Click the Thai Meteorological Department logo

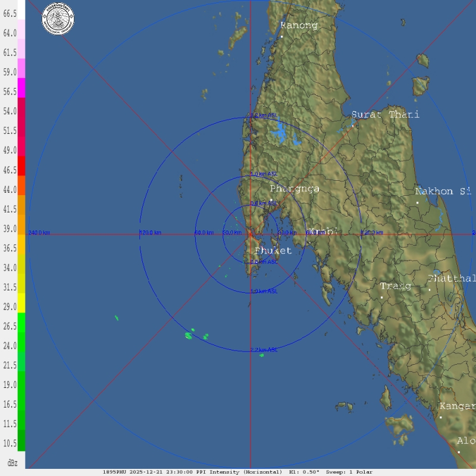tap(58, 18)
